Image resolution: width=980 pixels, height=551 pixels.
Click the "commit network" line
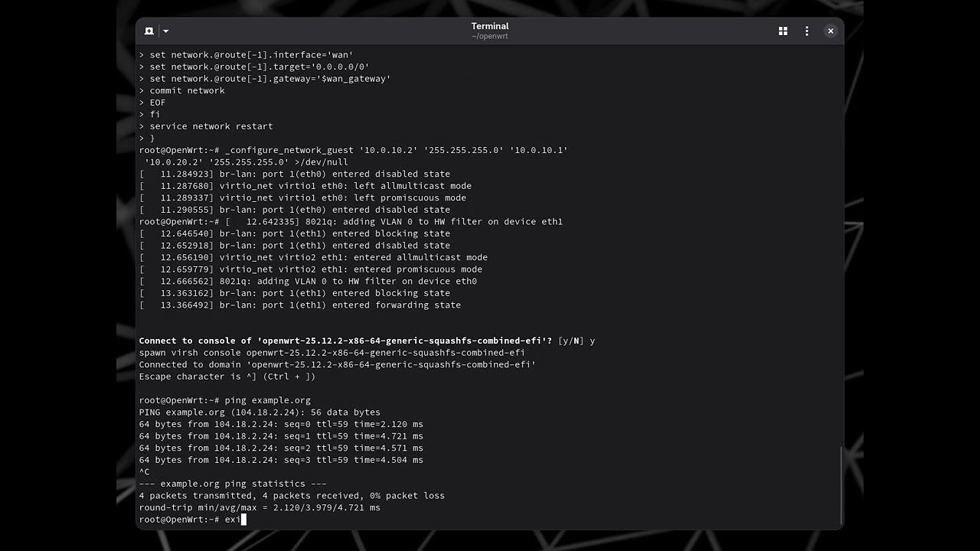tap(187, 90)
